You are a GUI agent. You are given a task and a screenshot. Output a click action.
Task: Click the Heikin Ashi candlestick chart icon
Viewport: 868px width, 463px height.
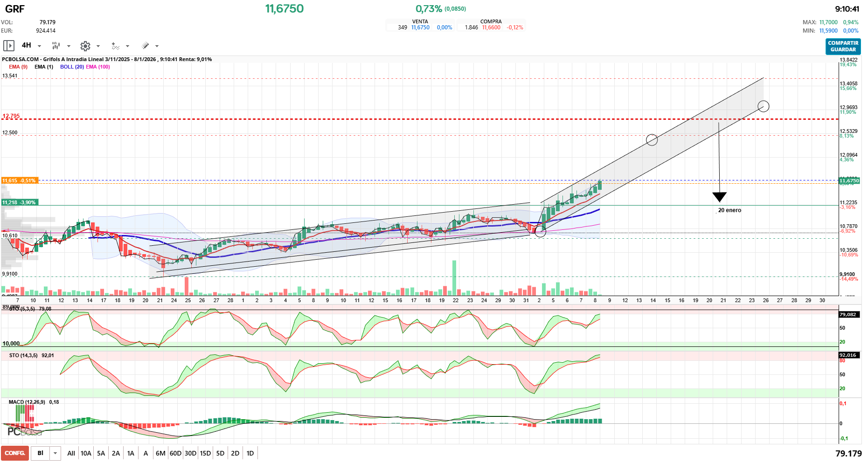click(56, 46)
